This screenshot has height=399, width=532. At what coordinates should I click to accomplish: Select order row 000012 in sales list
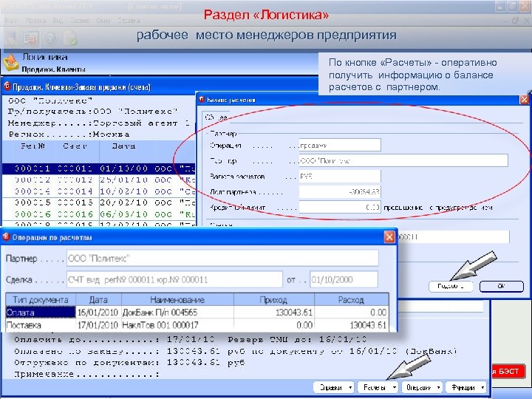coord(99,180)
